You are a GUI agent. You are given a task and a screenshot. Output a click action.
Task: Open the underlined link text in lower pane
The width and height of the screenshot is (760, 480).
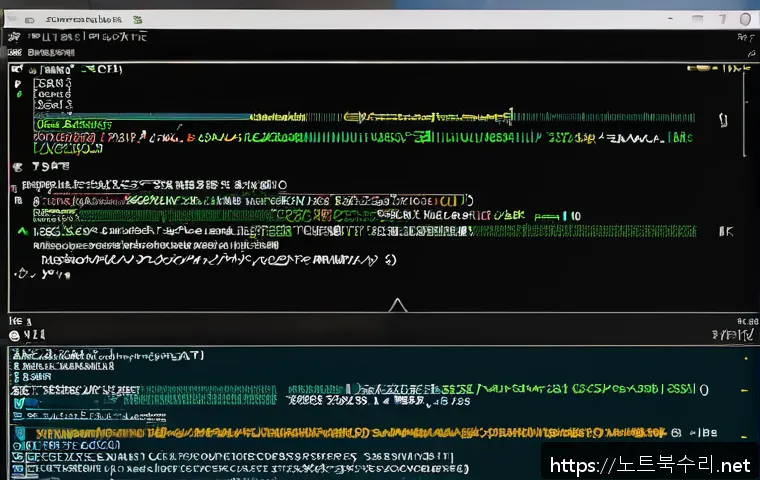coord(96,416)
